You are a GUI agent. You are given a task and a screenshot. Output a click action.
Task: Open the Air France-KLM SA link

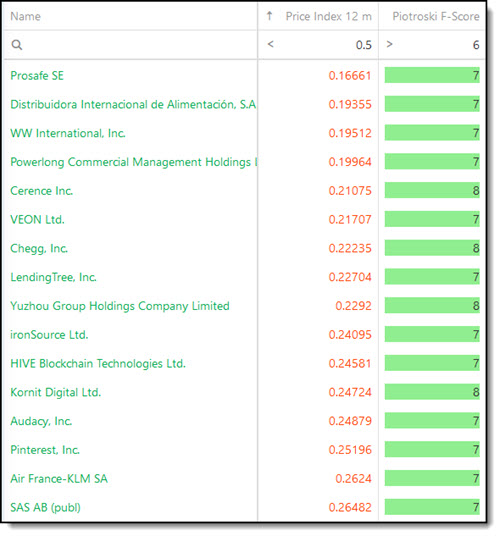point(59,479)
